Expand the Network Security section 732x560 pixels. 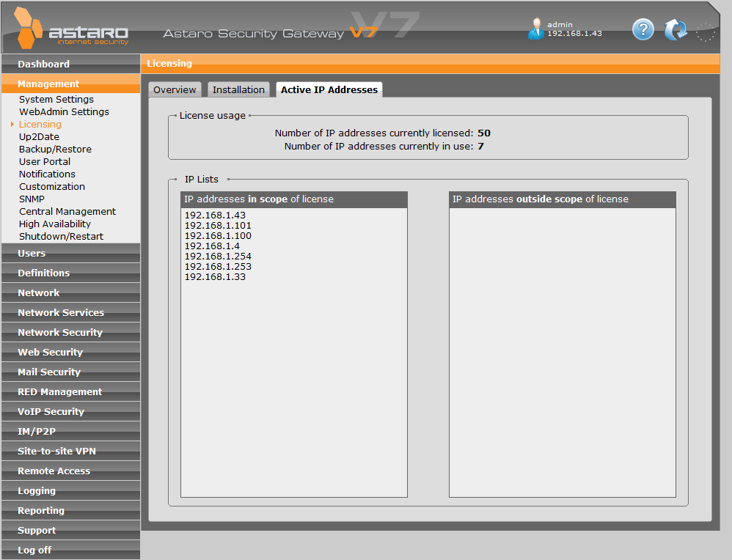point(71,333)
